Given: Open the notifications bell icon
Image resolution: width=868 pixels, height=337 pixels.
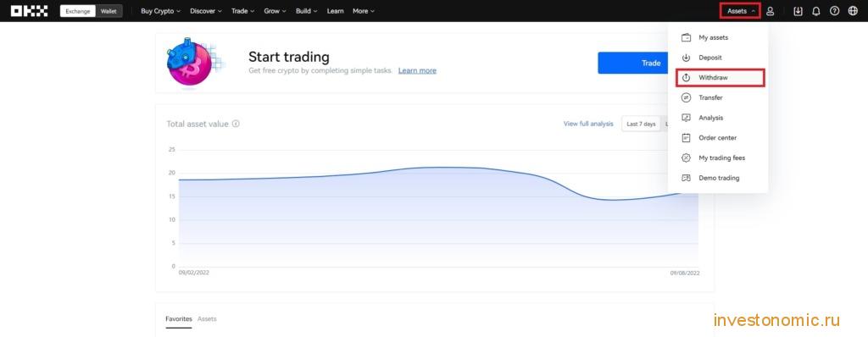Looking at the screenshot, I should (x=816, y=11).
